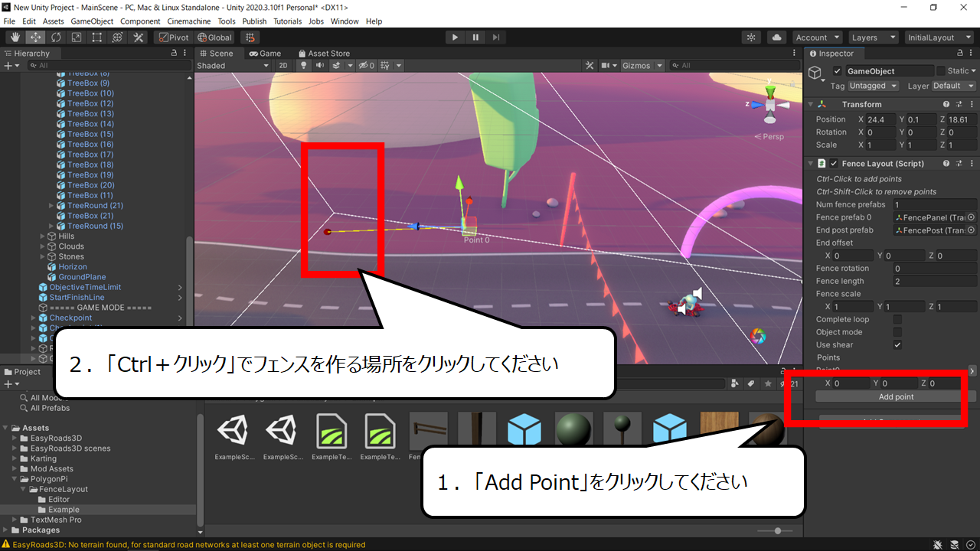Click the Hierarchy panel lock icon

pos(174,54)
